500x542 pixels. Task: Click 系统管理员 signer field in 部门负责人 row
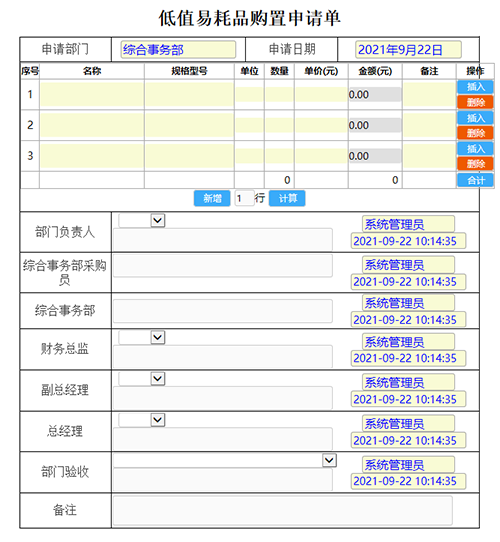pyautogui.click(x=408, y=224)
